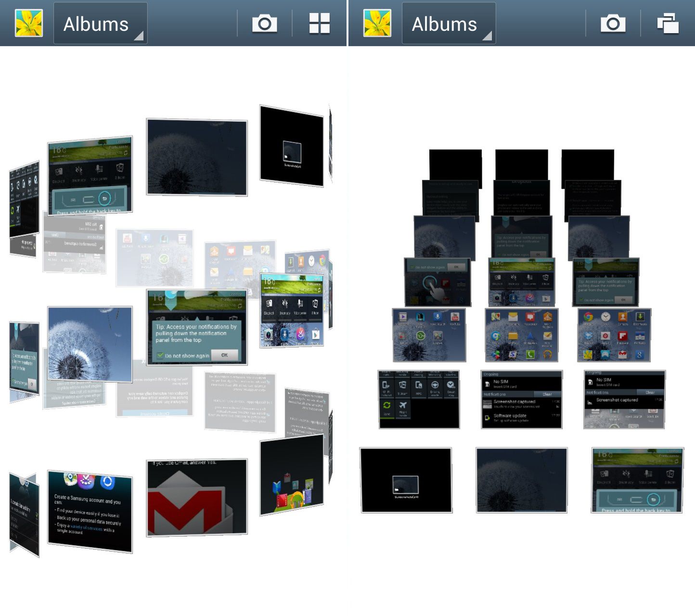Viewport: 695px width, 616px height.
Task: Open right-column 'Screenshot captured' thumbnail with Clear button
Action: click(625, 399)
